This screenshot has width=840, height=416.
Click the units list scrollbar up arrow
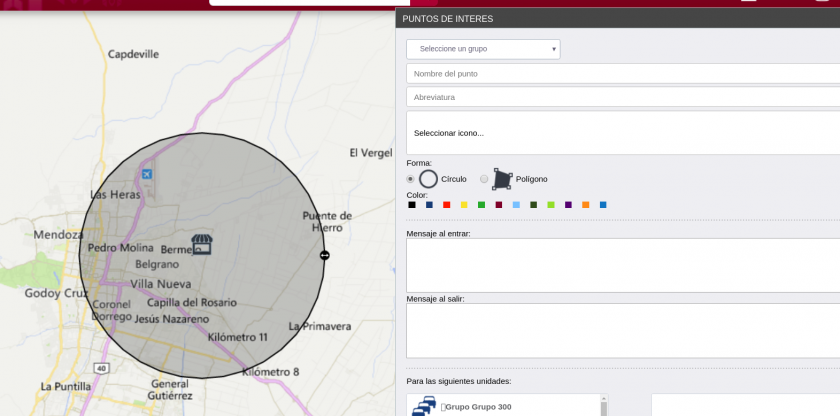[604, 398]
